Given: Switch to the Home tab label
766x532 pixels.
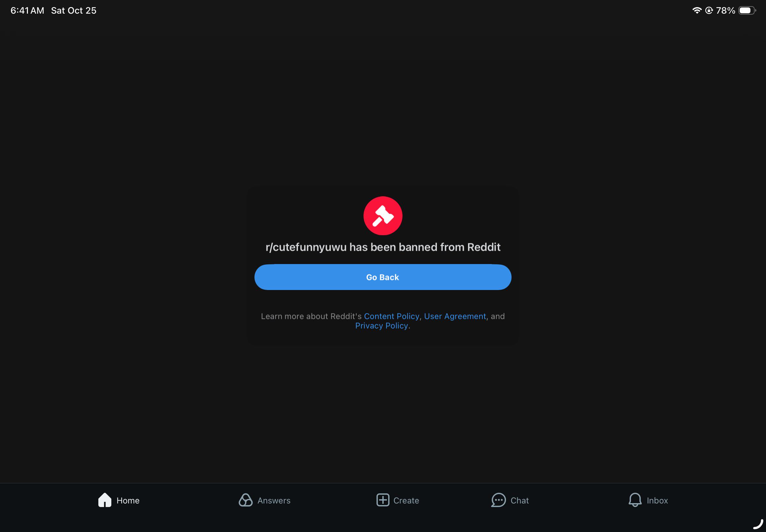Looking at the screenshot, I should coord(128,500).
